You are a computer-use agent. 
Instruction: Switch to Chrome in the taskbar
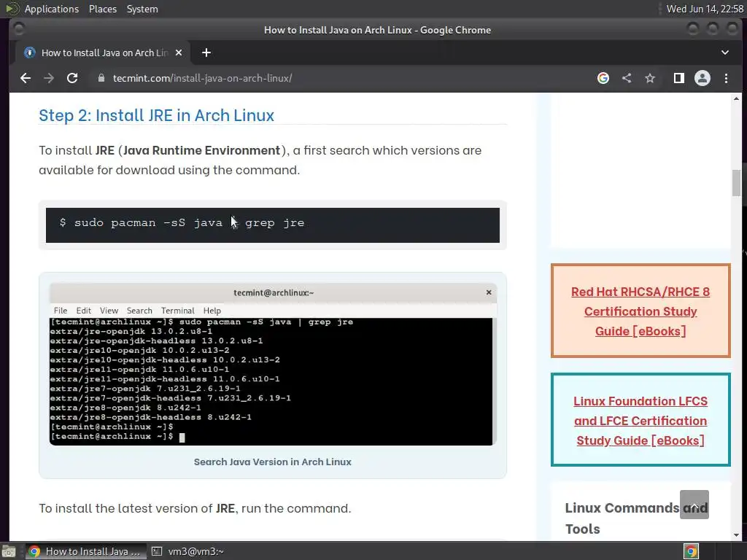point(85,551)
